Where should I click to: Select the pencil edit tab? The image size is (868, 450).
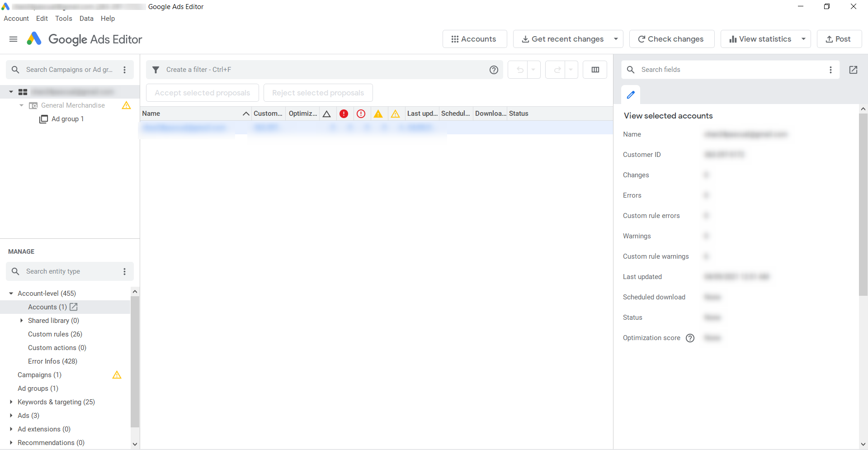[x=631, y=95]
